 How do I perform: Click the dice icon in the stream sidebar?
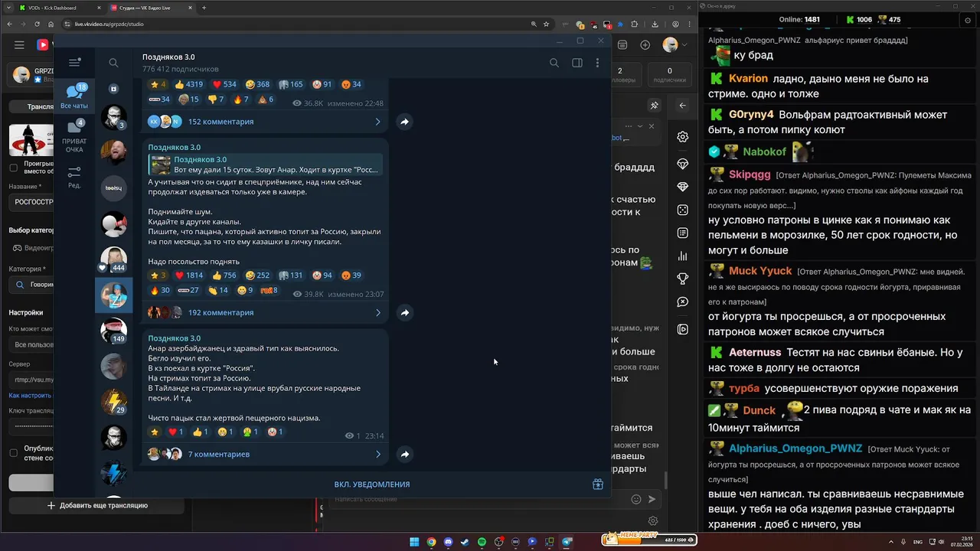coord(682,210)
